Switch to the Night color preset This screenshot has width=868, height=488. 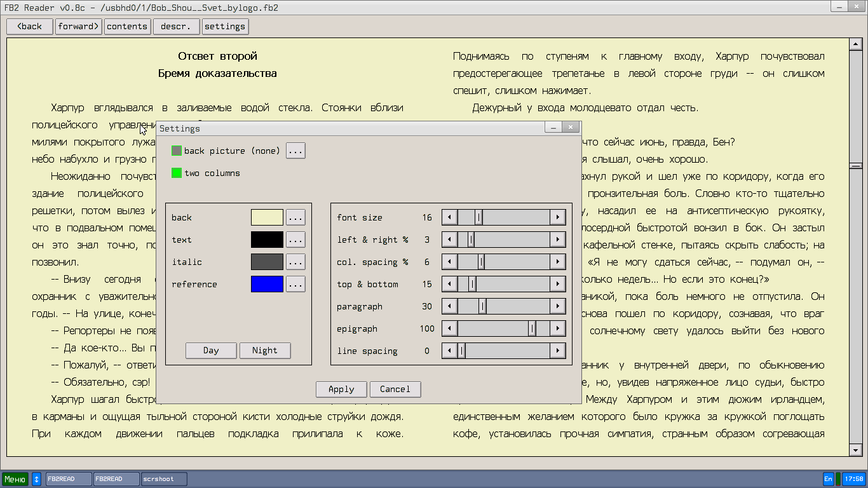pyautogui.click(x=265, y=350)
